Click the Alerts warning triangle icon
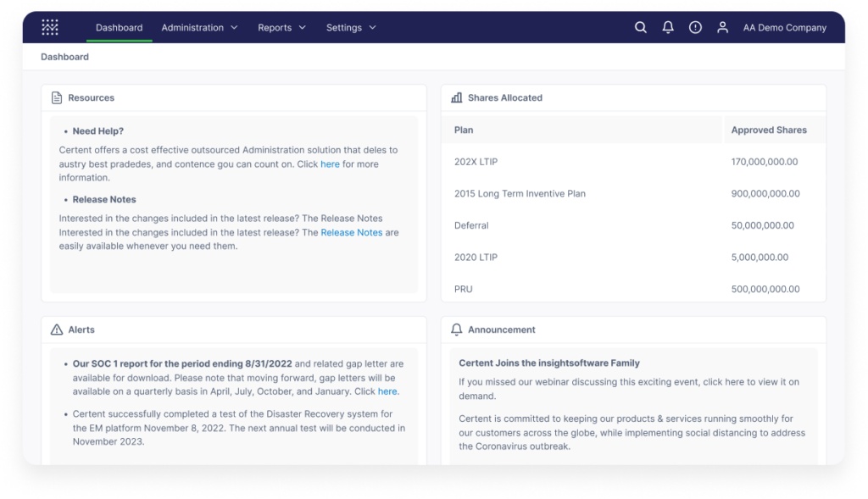The width and height of the screenshot is (868, 499). (57, 330)
